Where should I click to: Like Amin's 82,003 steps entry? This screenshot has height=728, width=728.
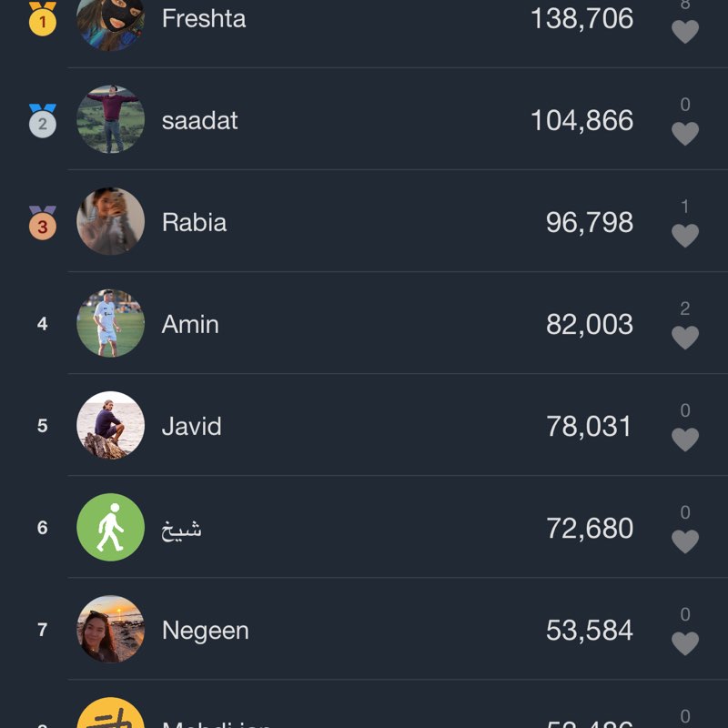[684, 338]
